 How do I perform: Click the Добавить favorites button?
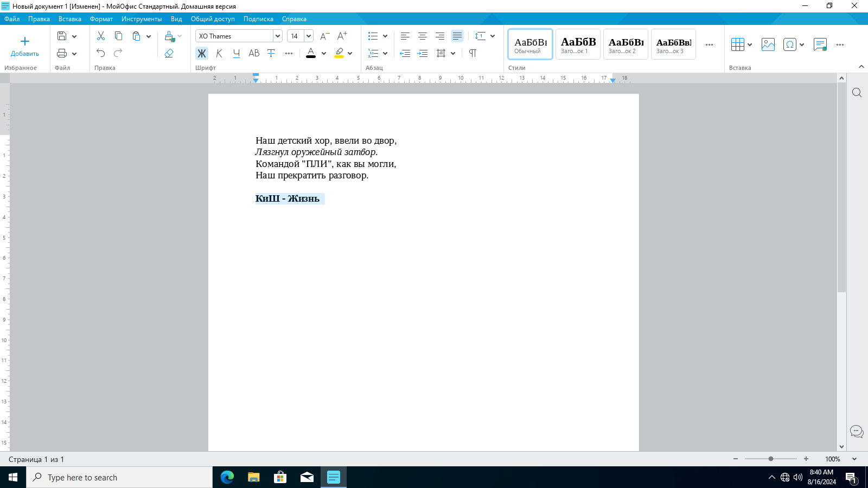pos(25,46)
